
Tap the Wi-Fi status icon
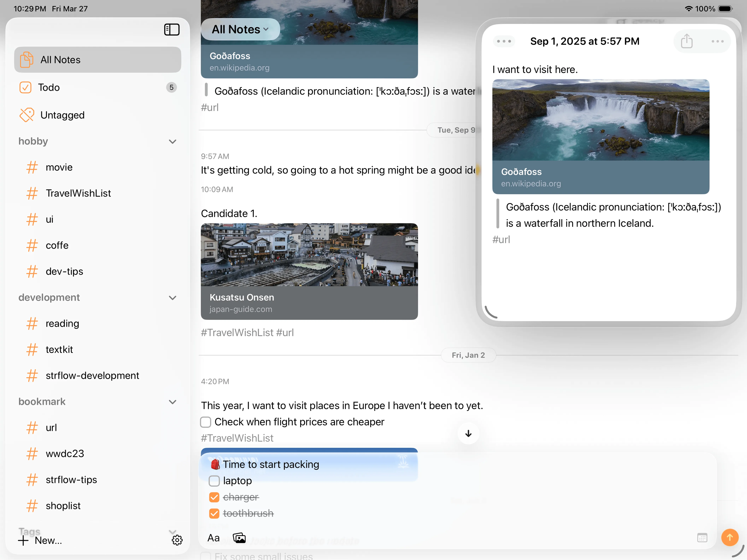click(689, 9)
